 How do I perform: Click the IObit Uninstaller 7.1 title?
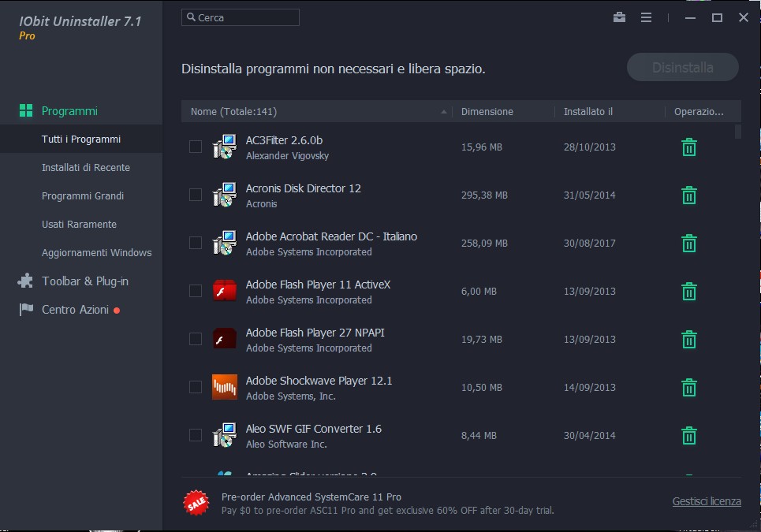(80, 21)
